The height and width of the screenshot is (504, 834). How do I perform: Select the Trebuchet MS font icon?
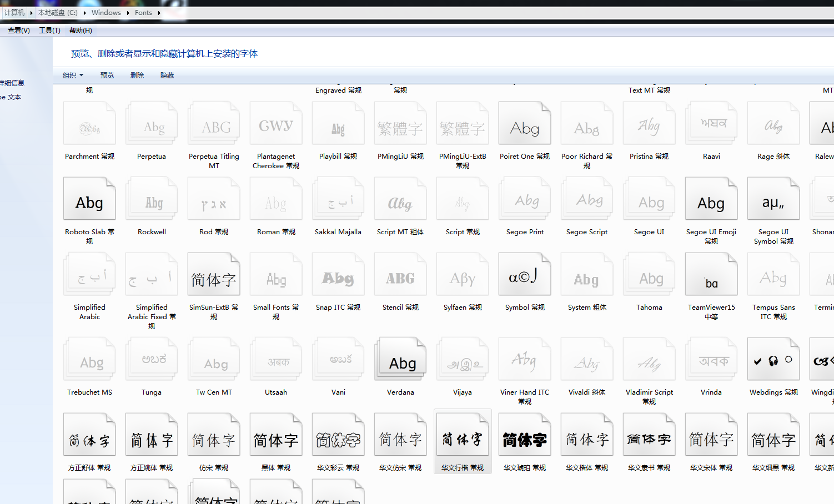coord(89,359)
